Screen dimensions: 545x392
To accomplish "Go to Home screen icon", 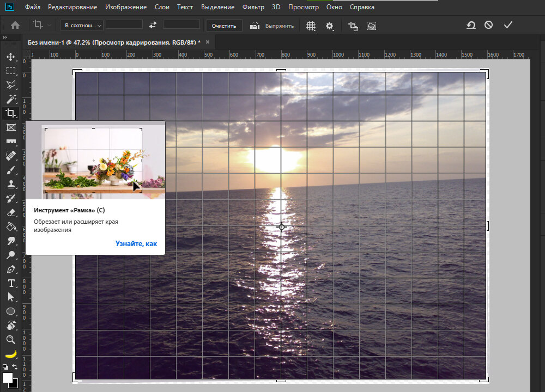I will pyautogui.click(x=15, y=26).
